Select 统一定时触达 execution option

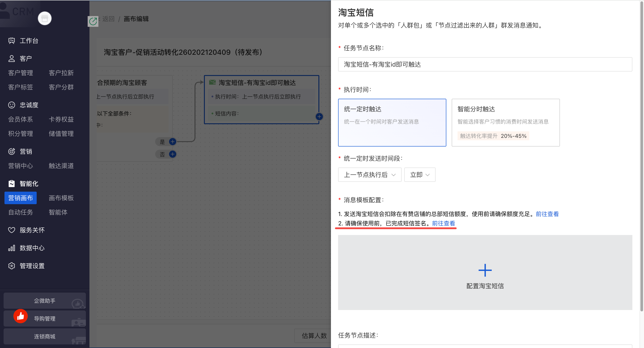(392, 122)
